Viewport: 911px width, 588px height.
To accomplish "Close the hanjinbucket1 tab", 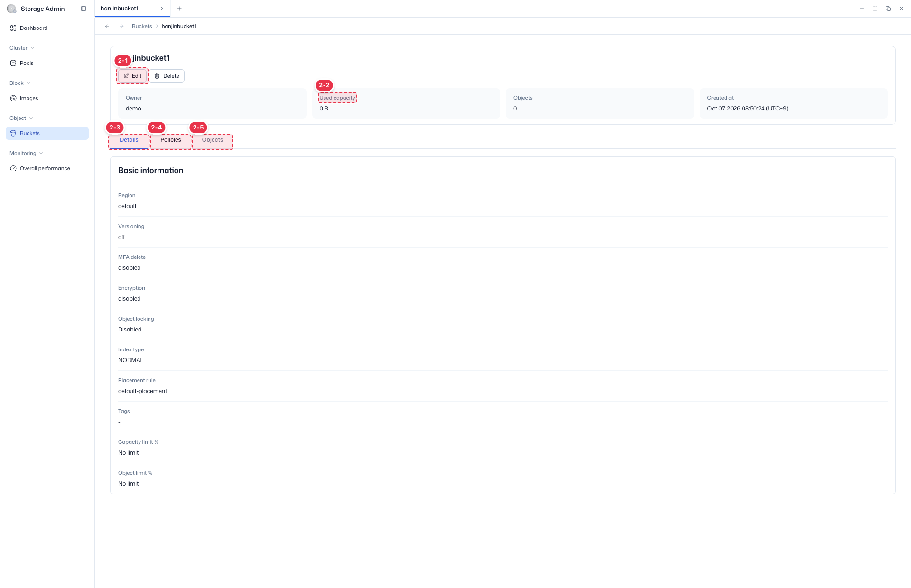I will (163, 9).
